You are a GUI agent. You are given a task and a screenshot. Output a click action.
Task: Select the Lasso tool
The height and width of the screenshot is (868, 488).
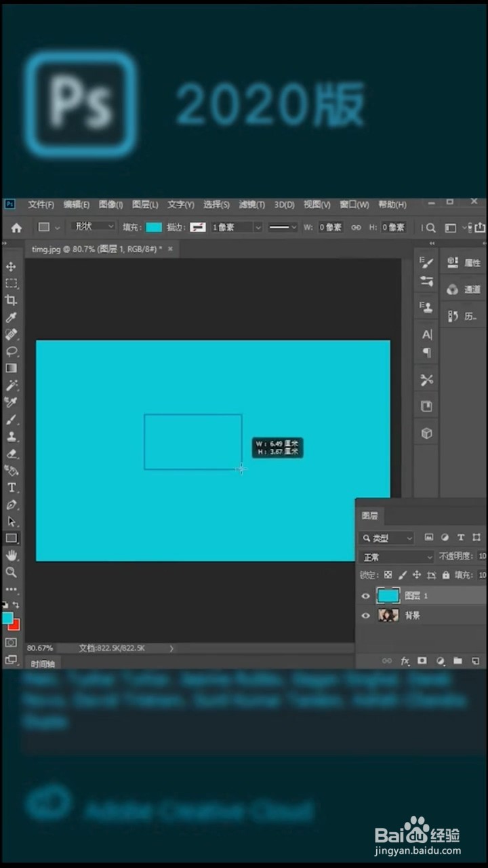[x=11, y=351]
